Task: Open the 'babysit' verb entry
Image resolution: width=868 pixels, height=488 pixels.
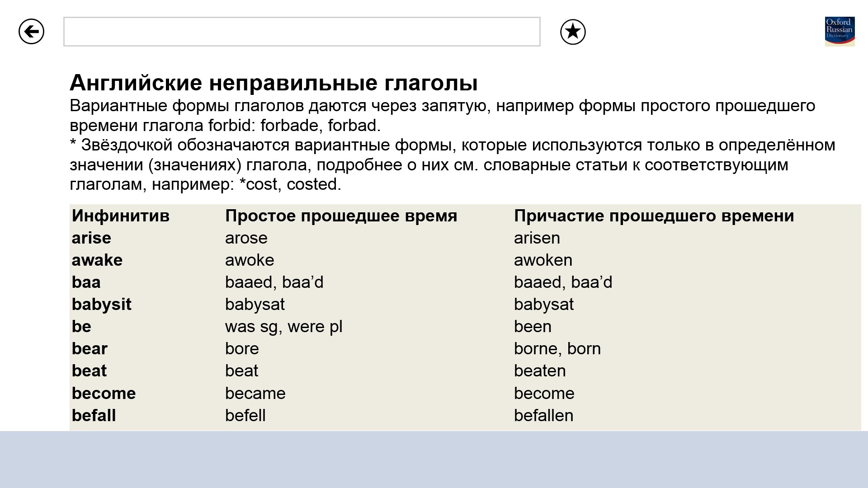Action: coord(101,305)
